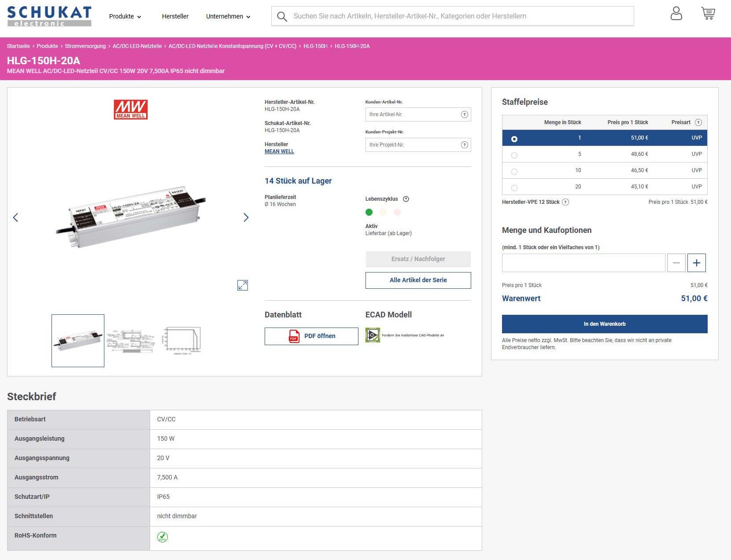Image resolution: width=731 pixels, height=560 pixels.
Task: Click the '46,50 €' price cell
Action: 639,170
